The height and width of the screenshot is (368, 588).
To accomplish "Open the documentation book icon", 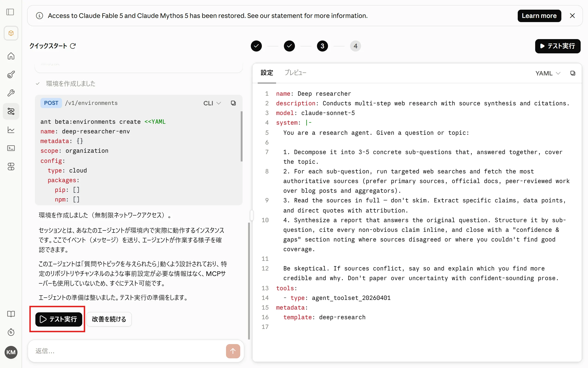I will pos(11,314).
